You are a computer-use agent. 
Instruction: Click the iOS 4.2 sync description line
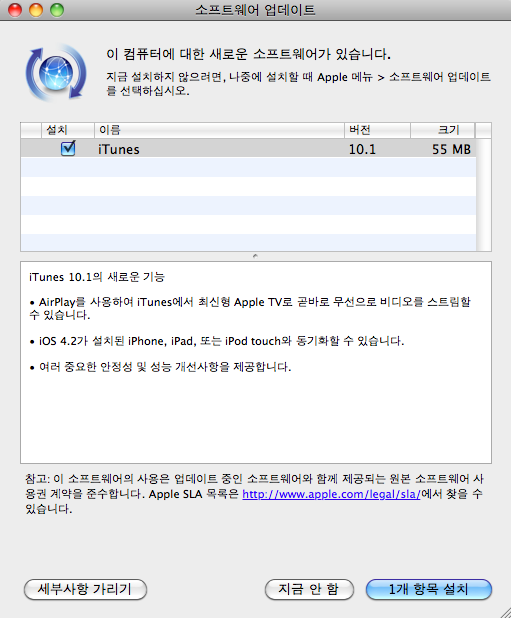[x=217, y=341]
